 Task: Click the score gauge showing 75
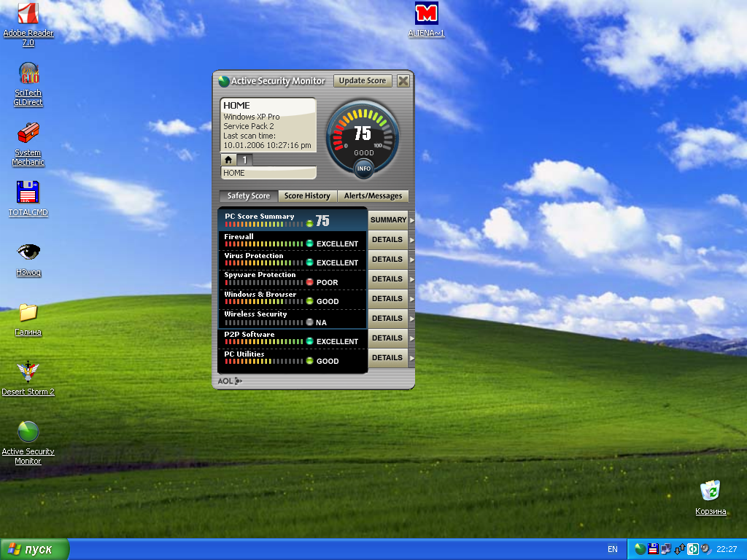pyautogui.click(x=363, y=136)
